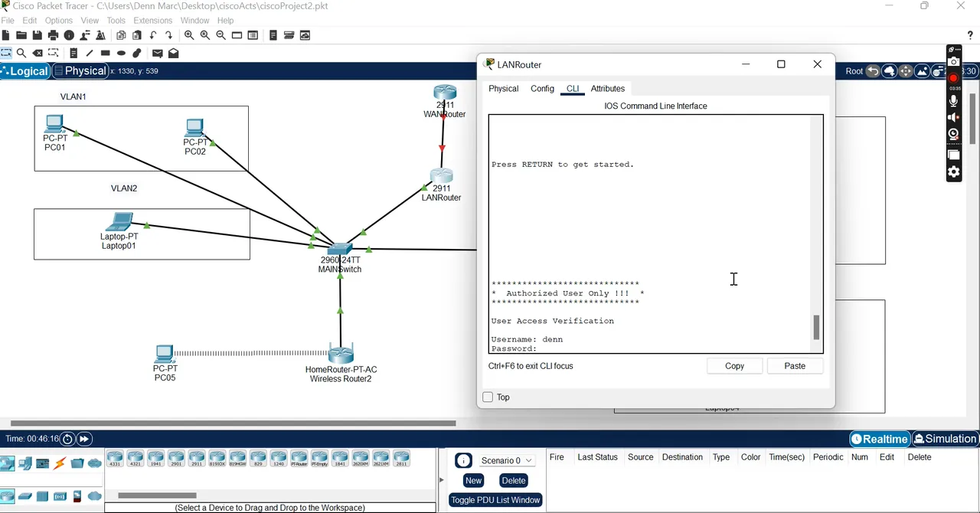Open the File menu

point(8,21)
